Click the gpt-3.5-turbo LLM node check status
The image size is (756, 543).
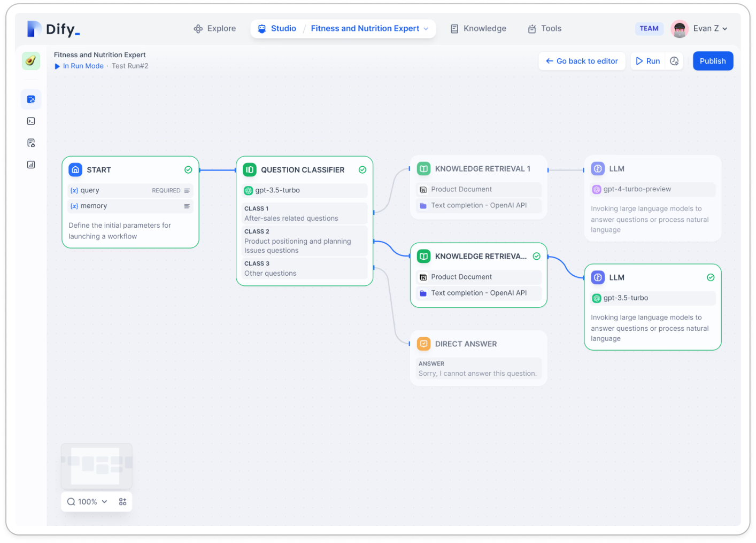[711, 277]
